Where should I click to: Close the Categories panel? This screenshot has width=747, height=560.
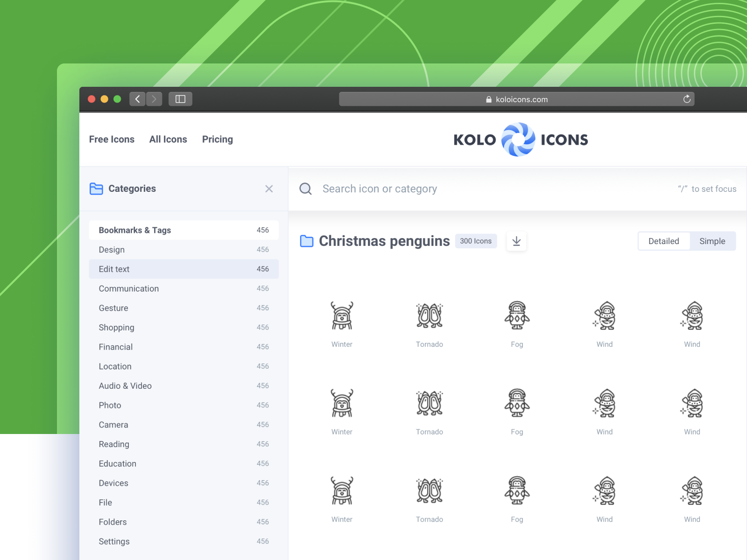point(269,189)
